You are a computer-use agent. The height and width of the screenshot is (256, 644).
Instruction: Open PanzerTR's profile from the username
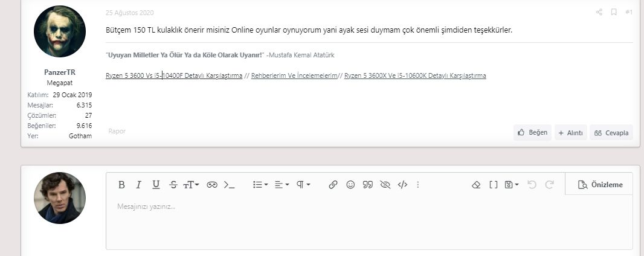pyautogui.click(x=60, y=72)
